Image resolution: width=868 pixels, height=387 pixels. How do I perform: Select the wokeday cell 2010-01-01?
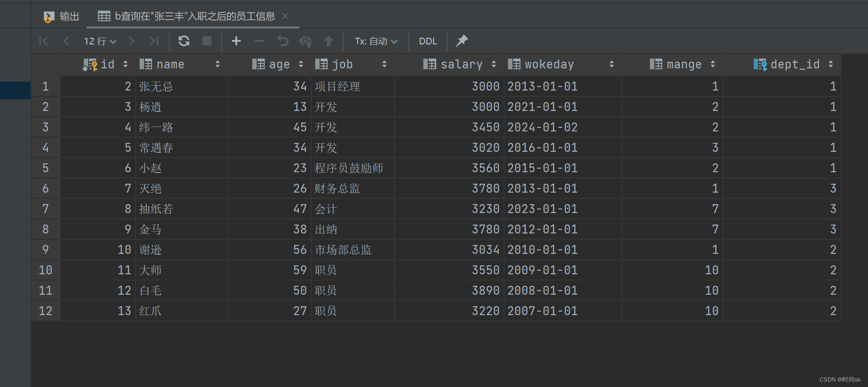[563, 250]
